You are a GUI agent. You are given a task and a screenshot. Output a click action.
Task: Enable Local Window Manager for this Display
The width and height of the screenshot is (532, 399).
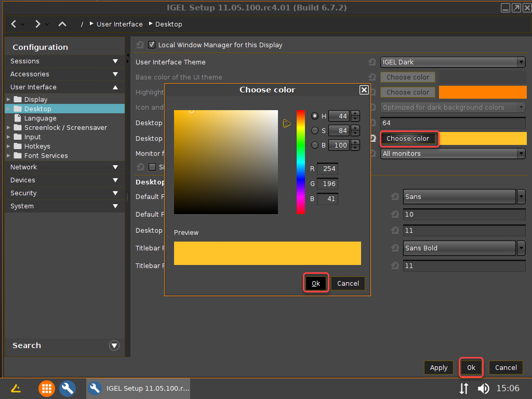point(152,45)
